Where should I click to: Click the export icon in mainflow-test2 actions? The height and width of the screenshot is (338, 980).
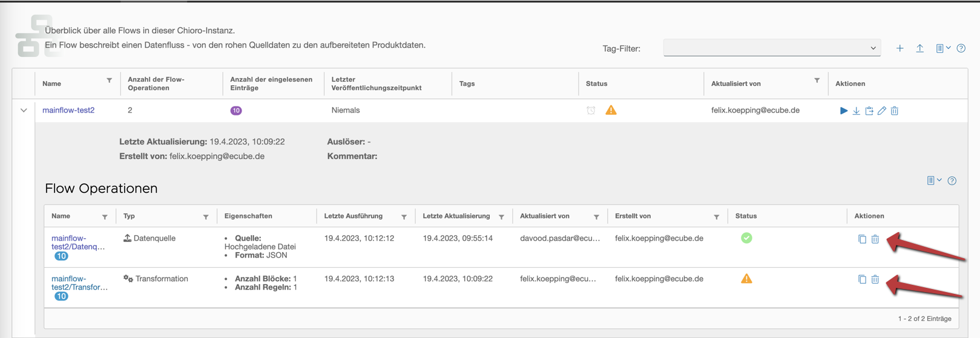click(869, 111)
